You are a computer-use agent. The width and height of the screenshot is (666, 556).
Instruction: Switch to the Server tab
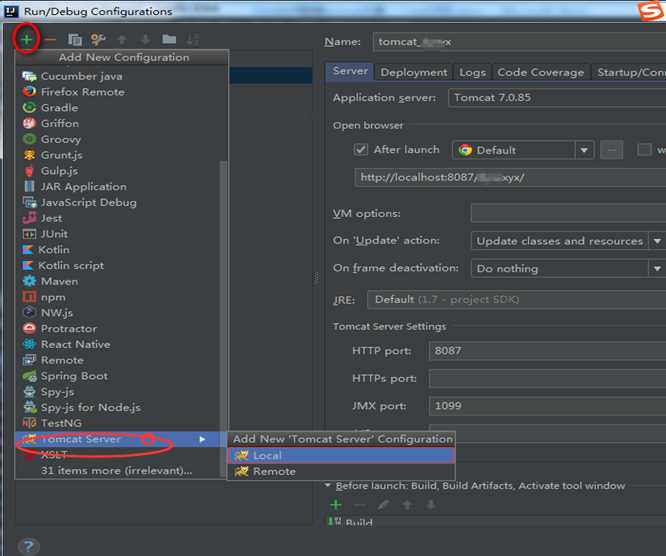(350, 71)
